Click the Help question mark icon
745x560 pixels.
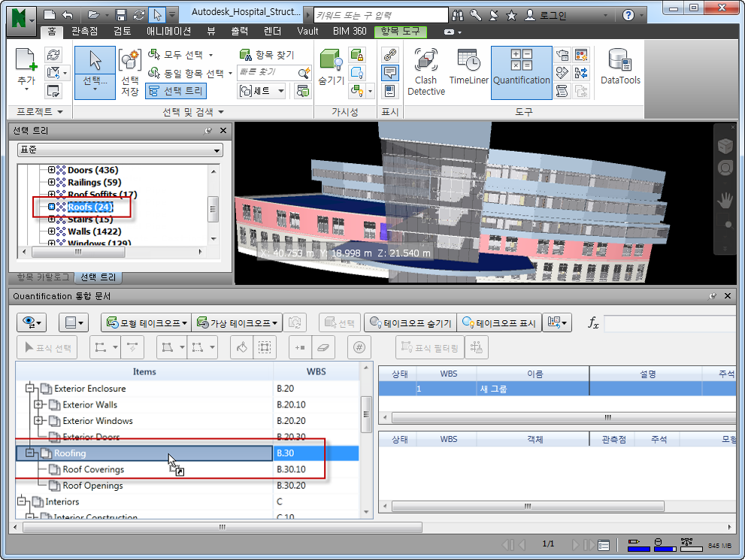[628, 15]
